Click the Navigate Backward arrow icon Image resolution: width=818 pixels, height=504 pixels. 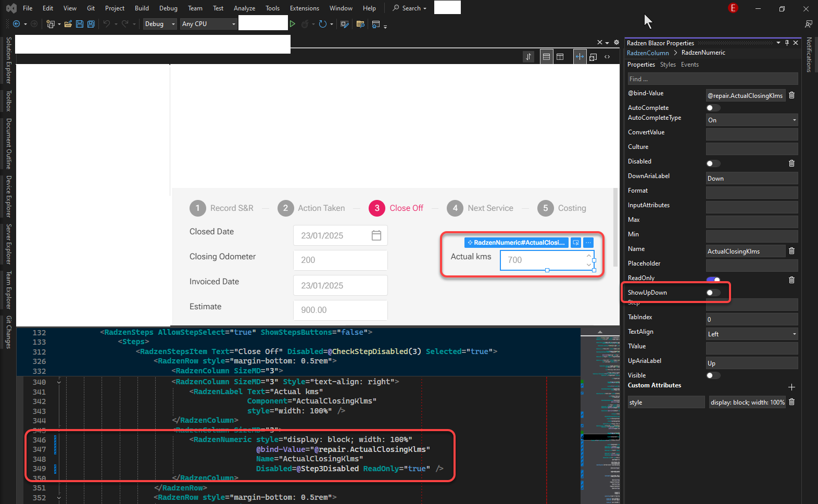(16, 24)
